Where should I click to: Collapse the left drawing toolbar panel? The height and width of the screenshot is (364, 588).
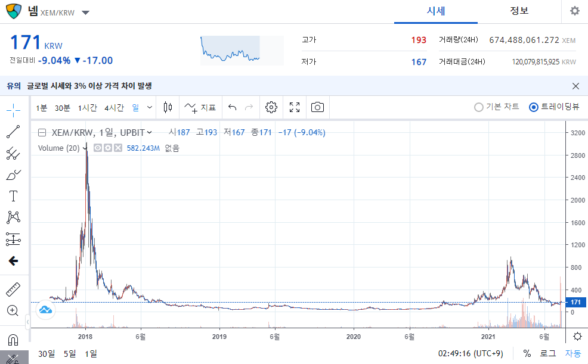[27, 322]
